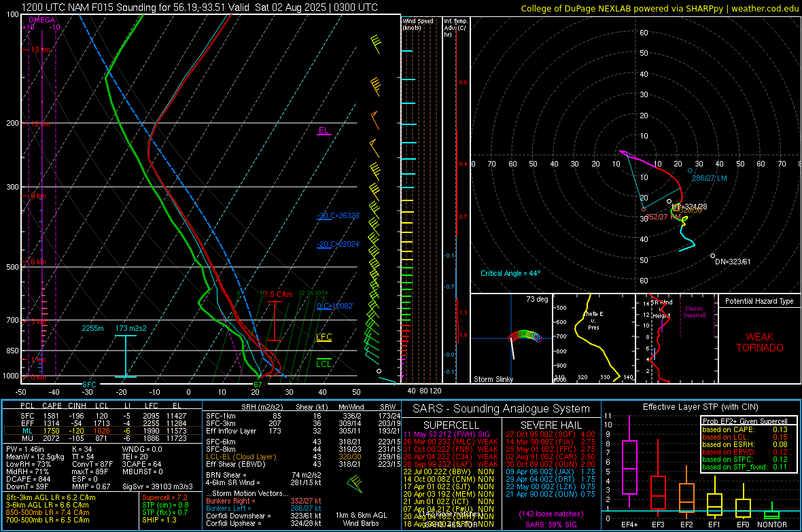The height and width of the screenshot is (532, 802).
Task: Select analogue '11 May 53 21Z (FWH) SIG'
Action: [447, 434]
